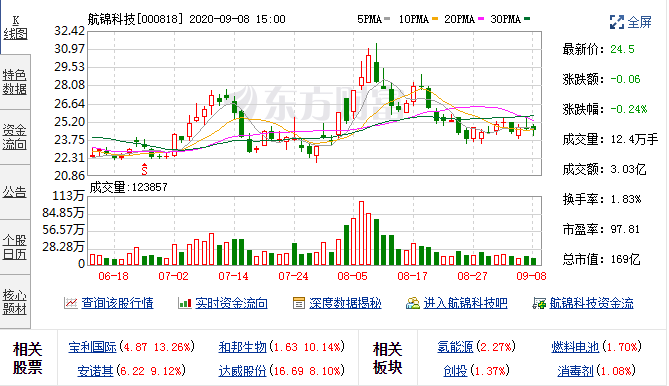Click the 全屏 text link

coord(639,22)
